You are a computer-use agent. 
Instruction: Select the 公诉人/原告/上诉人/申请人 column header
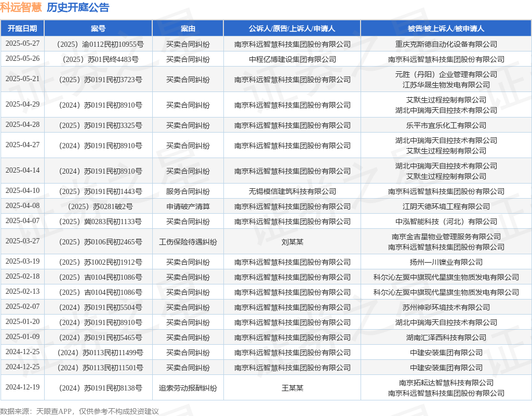tap(292, 29)
